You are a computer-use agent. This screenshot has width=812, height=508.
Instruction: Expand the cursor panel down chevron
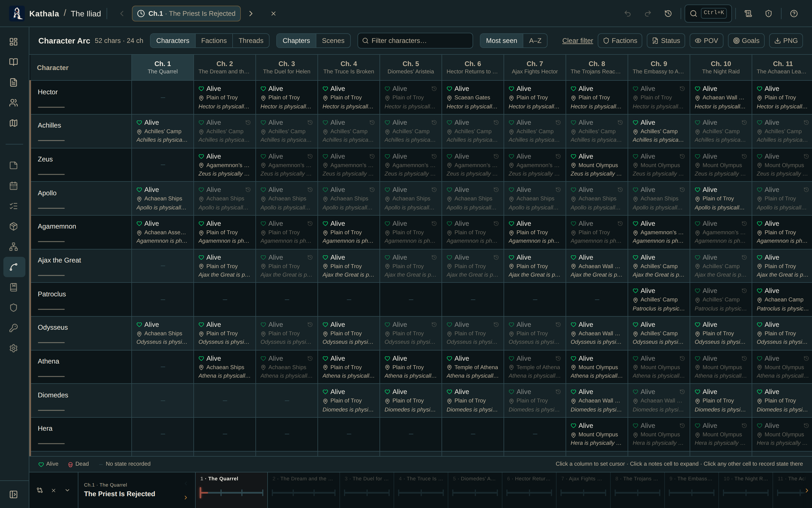tap(67, 490)
